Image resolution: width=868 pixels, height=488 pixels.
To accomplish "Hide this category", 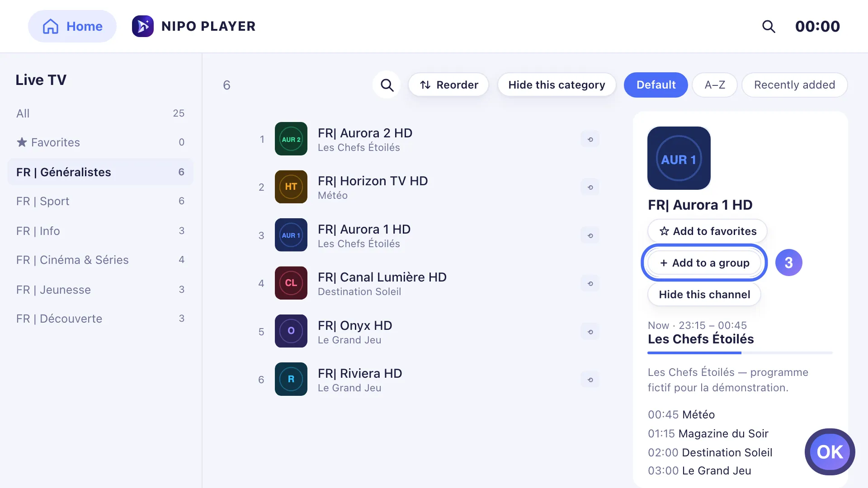I will [x=557, y=85].
